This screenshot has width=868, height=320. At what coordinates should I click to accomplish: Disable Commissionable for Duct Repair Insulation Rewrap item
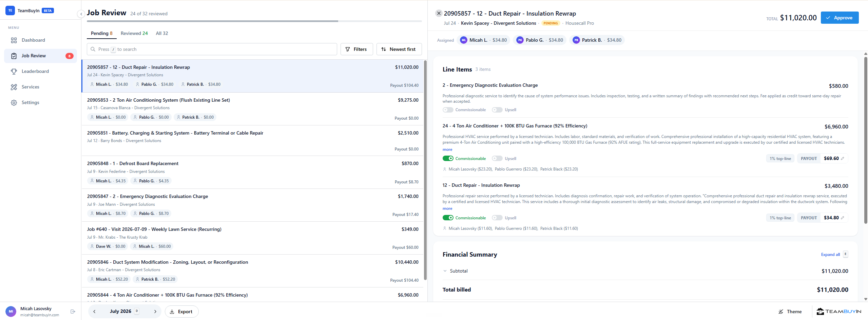448,218
